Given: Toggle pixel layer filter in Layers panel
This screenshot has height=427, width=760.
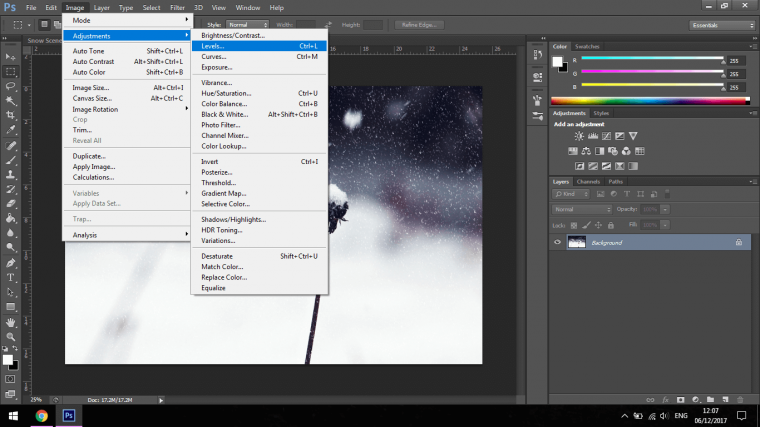Looking at the screenshot, I should pyautogui.click(x=601, y=194).
